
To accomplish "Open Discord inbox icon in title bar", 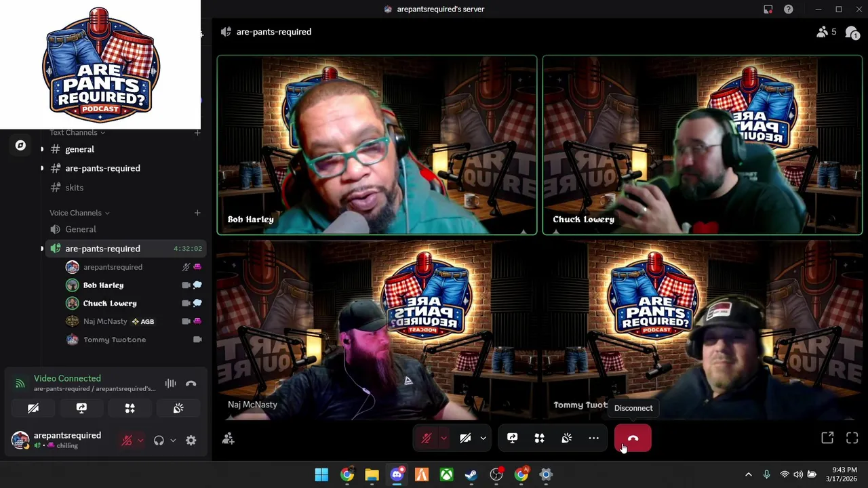I will [768, 9].
